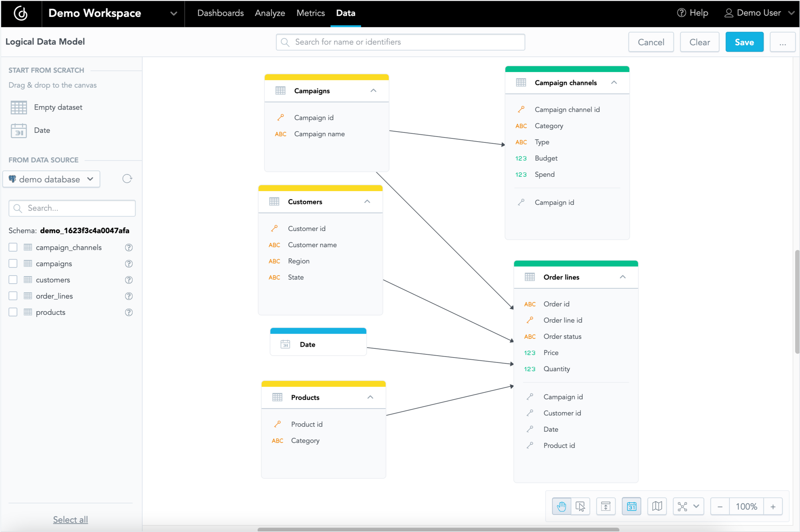
Task: Toggle the calendar display icon in bottom toolbar
Action: pyautogui.click(x=632, y=506)
